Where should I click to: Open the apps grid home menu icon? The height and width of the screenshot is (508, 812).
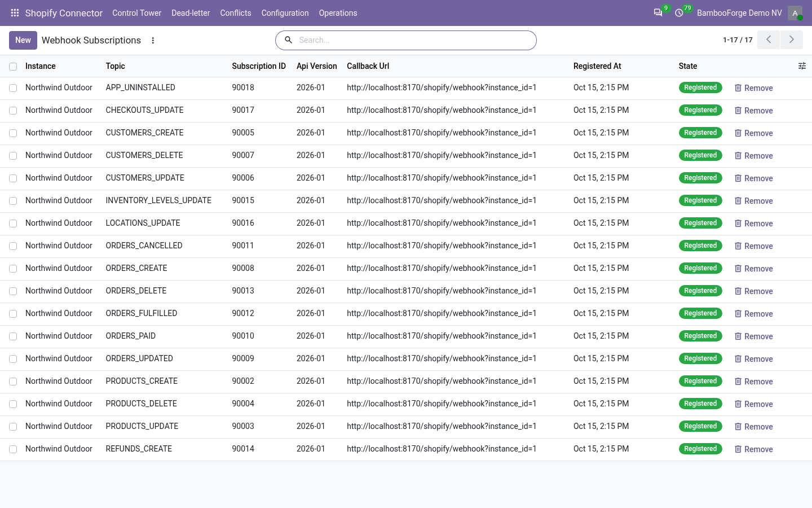coord(15,12)
